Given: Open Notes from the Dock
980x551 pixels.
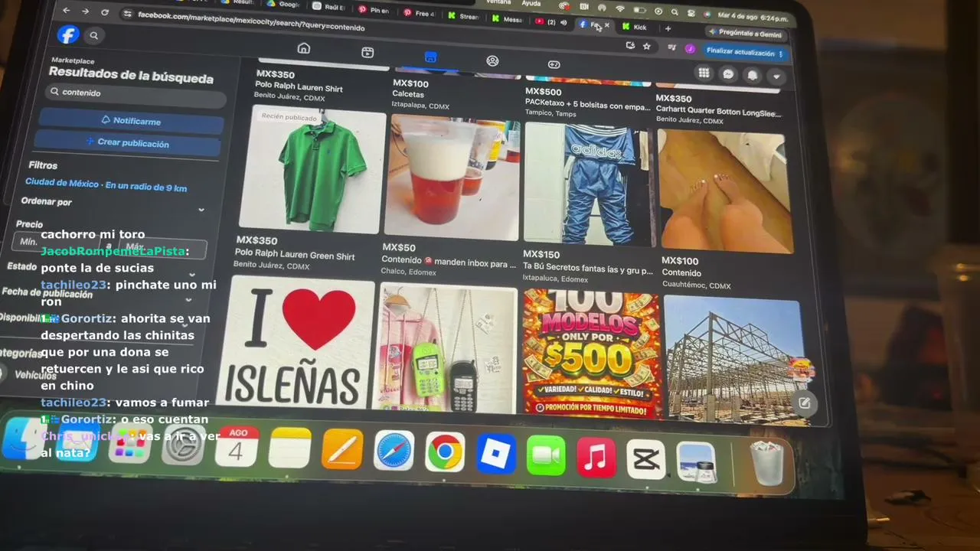Looking at the screenshot, I should (289, 448).
